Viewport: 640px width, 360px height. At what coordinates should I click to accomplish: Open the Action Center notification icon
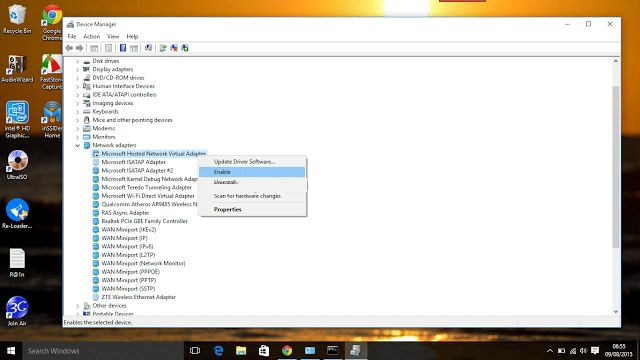pos(595,351)
